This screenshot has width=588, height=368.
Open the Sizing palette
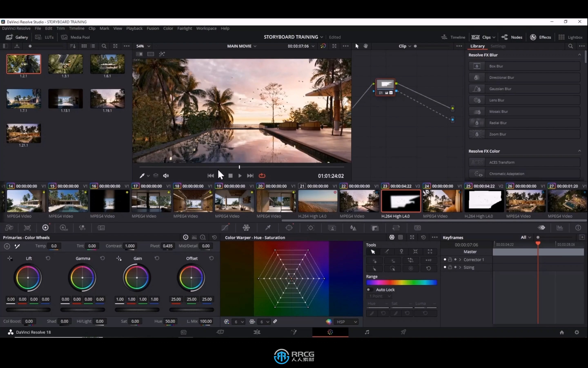[396, 228]
